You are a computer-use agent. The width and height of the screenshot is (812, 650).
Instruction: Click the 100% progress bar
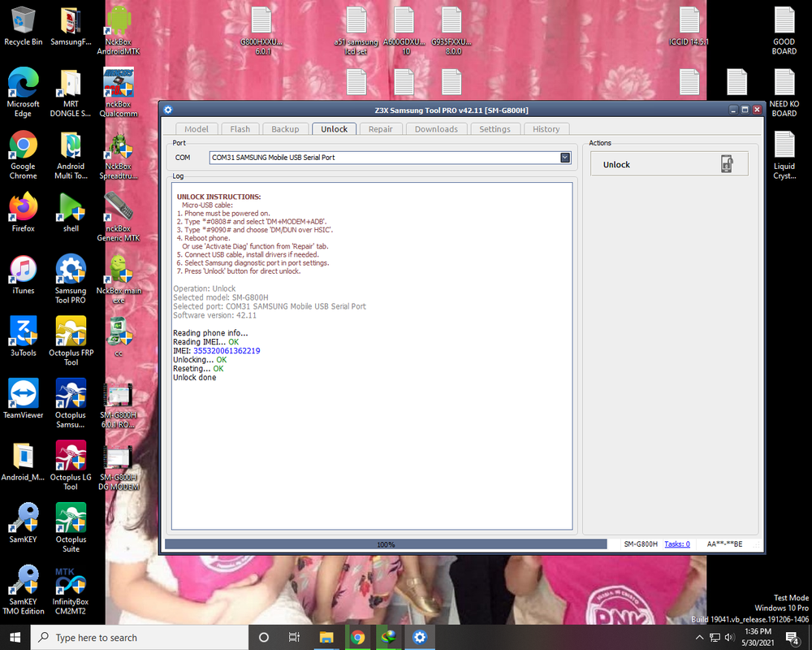coord(386,544)
